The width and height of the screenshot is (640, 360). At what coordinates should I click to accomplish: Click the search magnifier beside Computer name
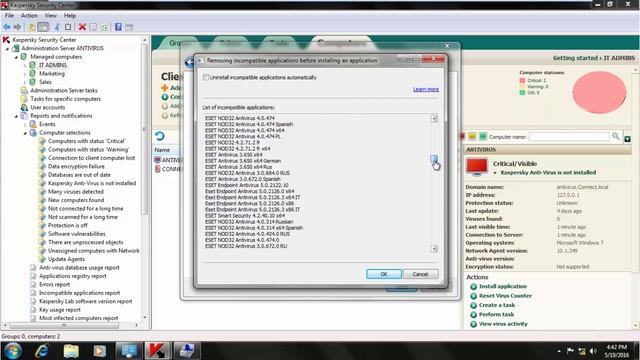point(616,136)
